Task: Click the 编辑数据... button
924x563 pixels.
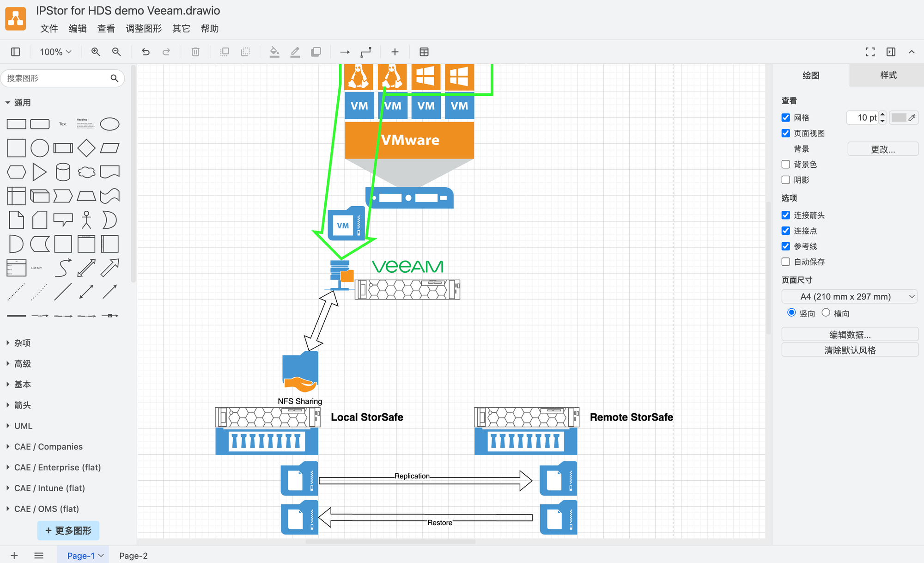Action: (x=850, y=334)
